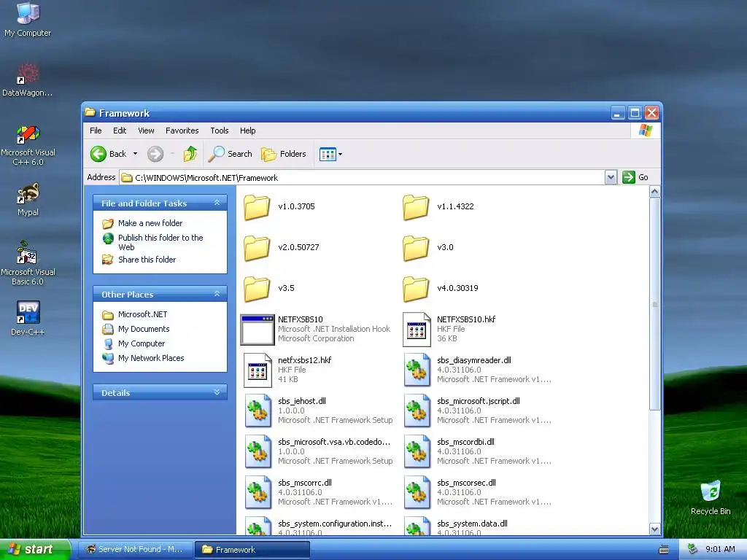
Task: Select the netfxsbs12.hkf file icon
Action: point(258,370)
